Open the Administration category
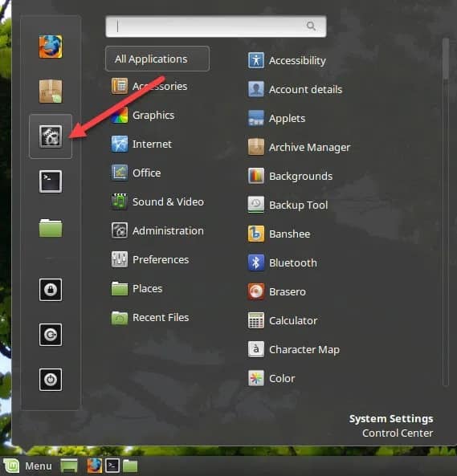This screenshot has height=476, width=457. coord(157,230)
